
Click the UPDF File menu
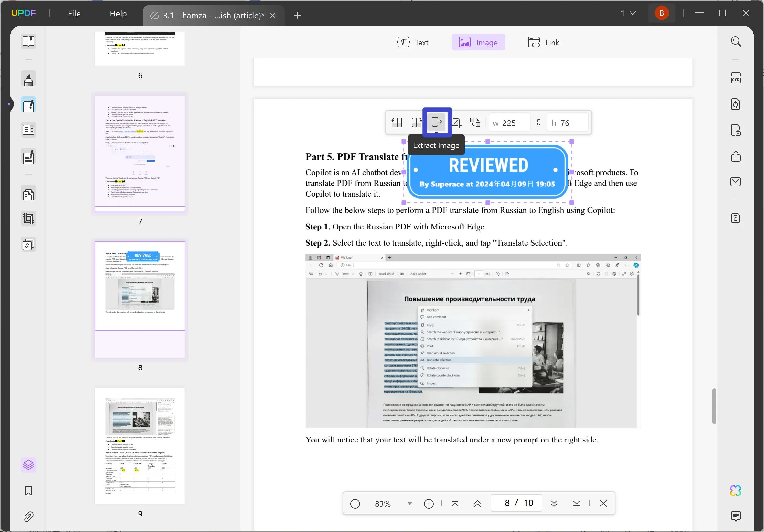point(74,13)
